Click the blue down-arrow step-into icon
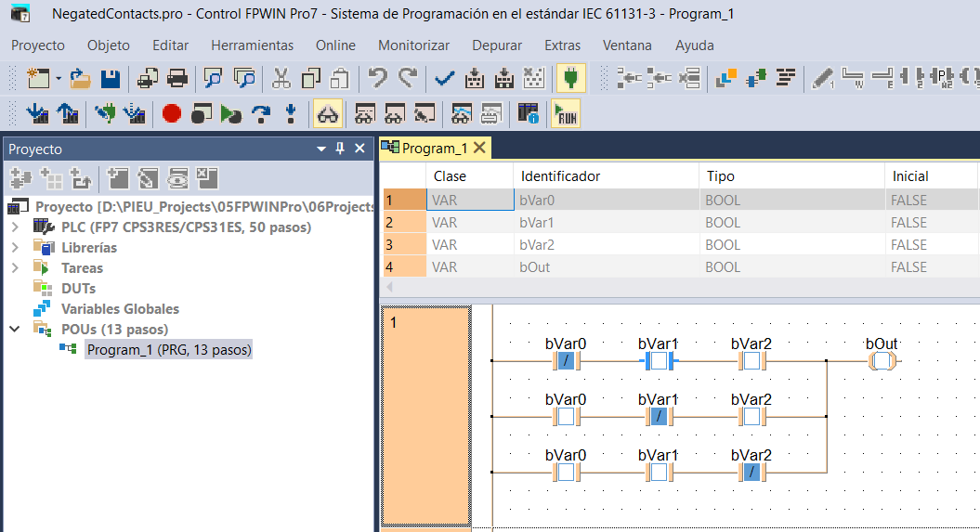This screenshot has width=980, height=532. point(290,114)
